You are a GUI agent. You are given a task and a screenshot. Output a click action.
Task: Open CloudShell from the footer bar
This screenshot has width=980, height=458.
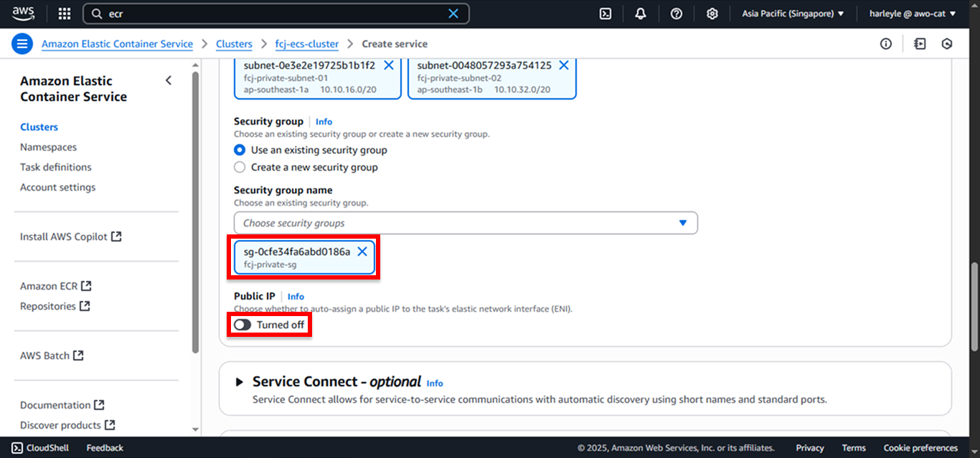(x=42, y=448)
